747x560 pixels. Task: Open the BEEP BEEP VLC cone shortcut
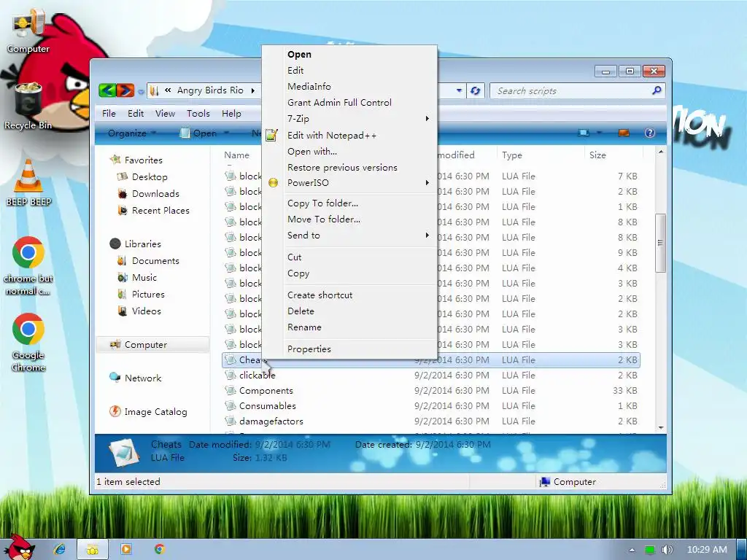(28, 183)
